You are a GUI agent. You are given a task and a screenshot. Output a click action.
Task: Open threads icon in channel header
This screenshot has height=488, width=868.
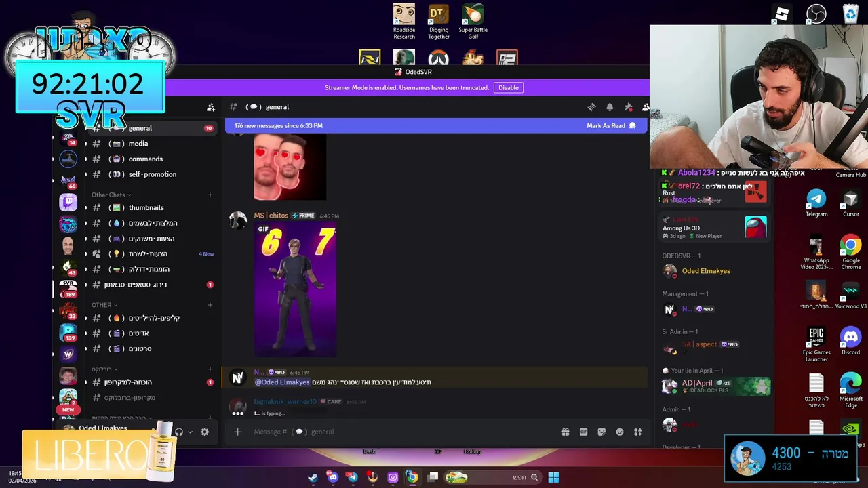coord(591,107)
